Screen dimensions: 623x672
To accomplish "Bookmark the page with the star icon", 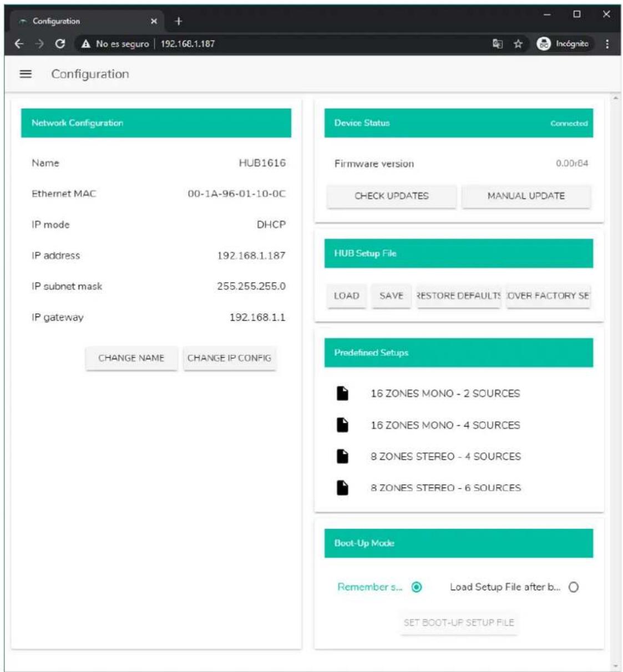I will [518, 44].
